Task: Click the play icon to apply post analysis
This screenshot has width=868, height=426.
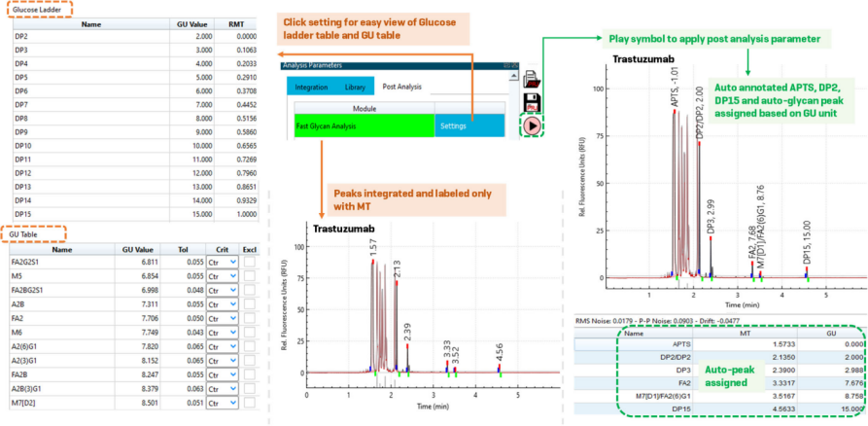Action: 533,126
